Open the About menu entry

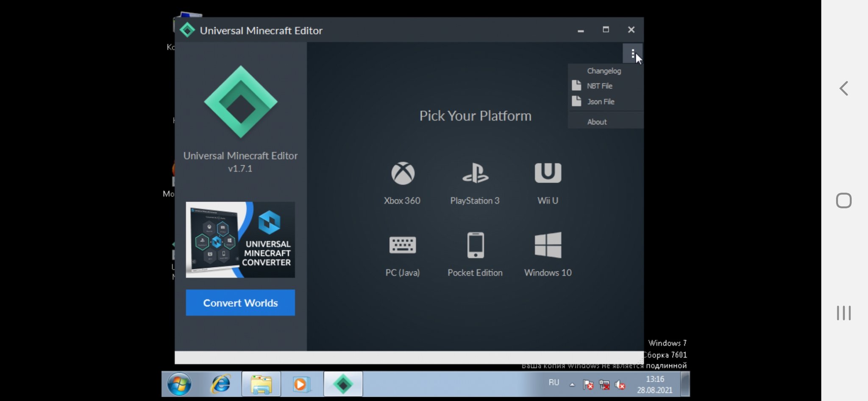tap(606, 122)
